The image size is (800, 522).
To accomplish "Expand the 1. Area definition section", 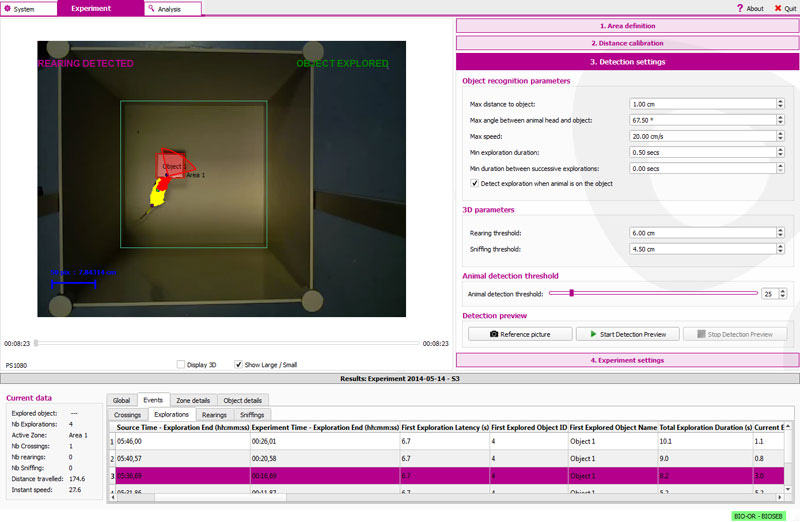I will 627,26.
